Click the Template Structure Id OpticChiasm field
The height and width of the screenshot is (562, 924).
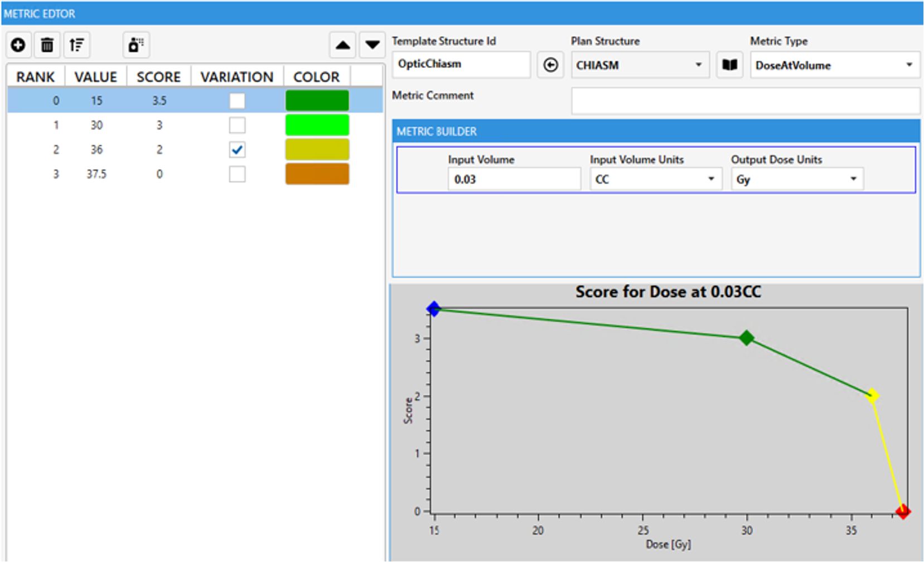(x=461, y=64)
